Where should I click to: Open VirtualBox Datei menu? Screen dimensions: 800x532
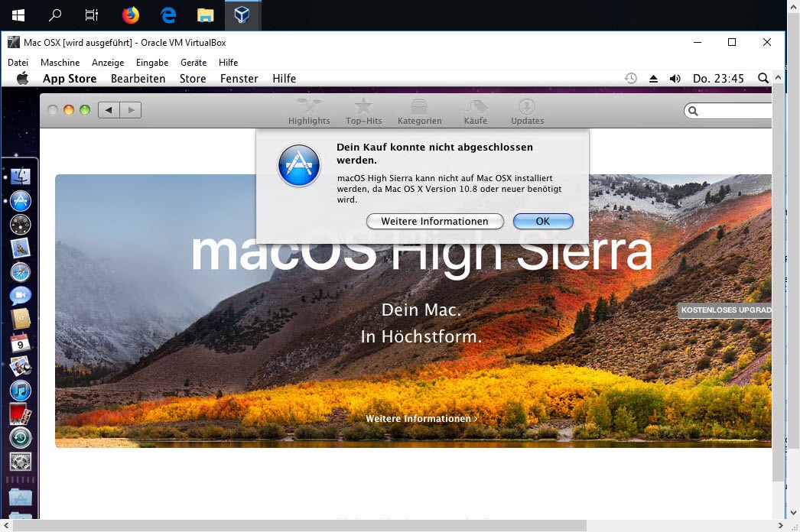(18, 62)
